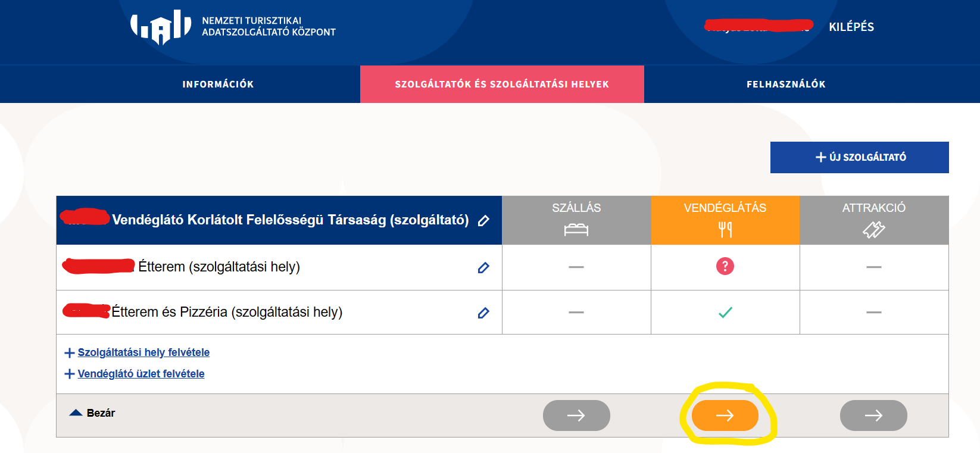Click Szolgáltatási hely felvétele link
Viewport: 980px width, 453px height.
click(x=143, y=352)
